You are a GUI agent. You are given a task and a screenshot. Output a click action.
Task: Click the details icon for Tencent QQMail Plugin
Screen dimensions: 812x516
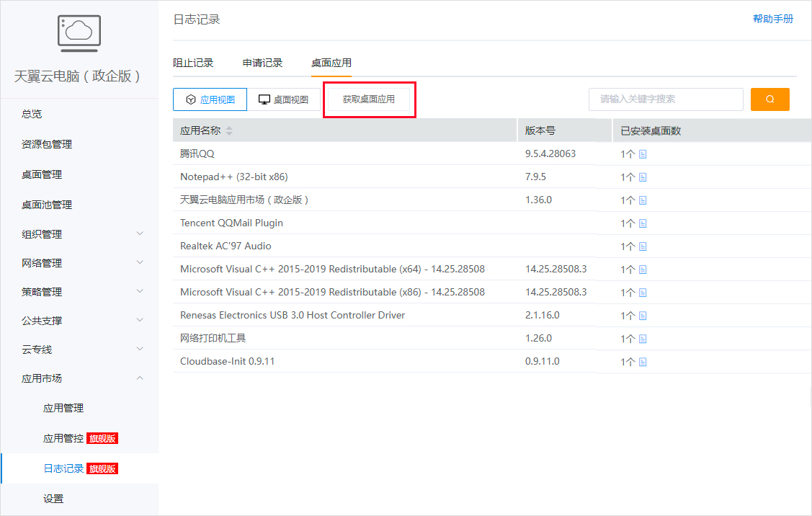click(643, 223)
